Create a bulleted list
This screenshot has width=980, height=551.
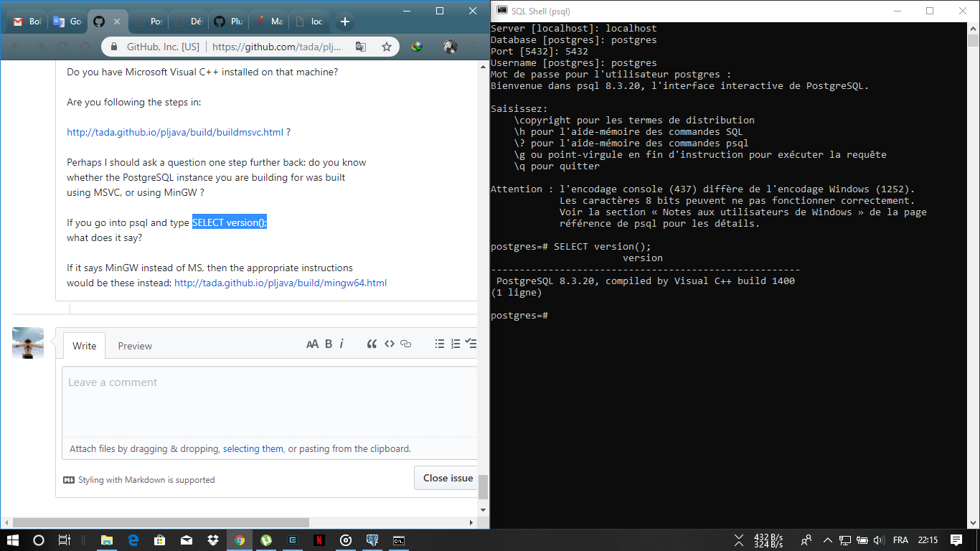tap(440, 344)
